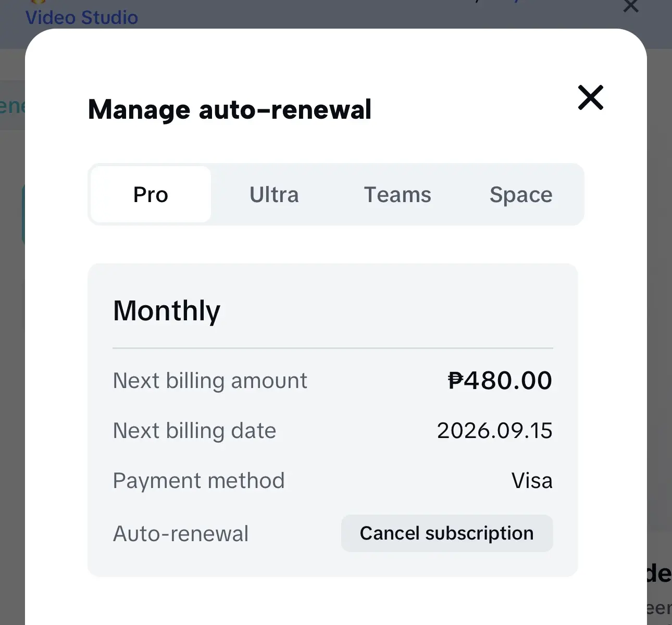Switch to the Ultra plan tab
This screenshot has width=672, height=625.
(274, 194)
